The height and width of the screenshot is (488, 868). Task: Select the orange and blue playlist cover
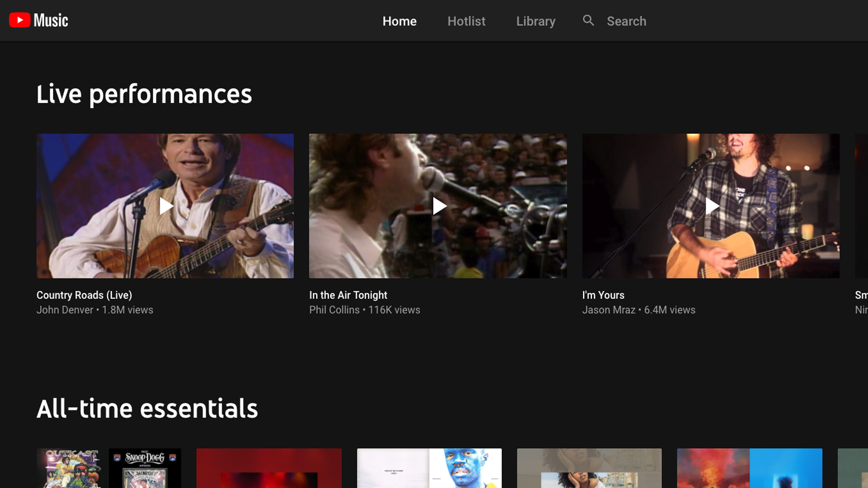749,468
